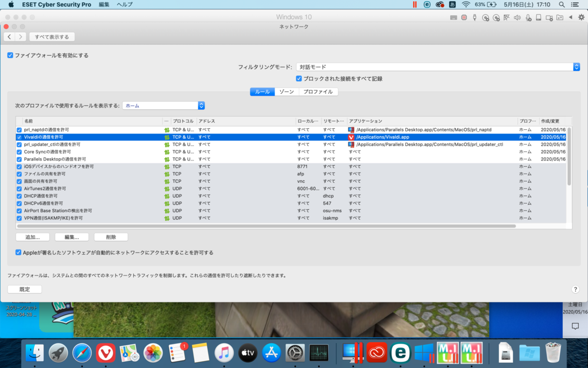Viewport: 588px width, 368px height.
Task: Click the 追加... button
Action: [x=32, y=237]
